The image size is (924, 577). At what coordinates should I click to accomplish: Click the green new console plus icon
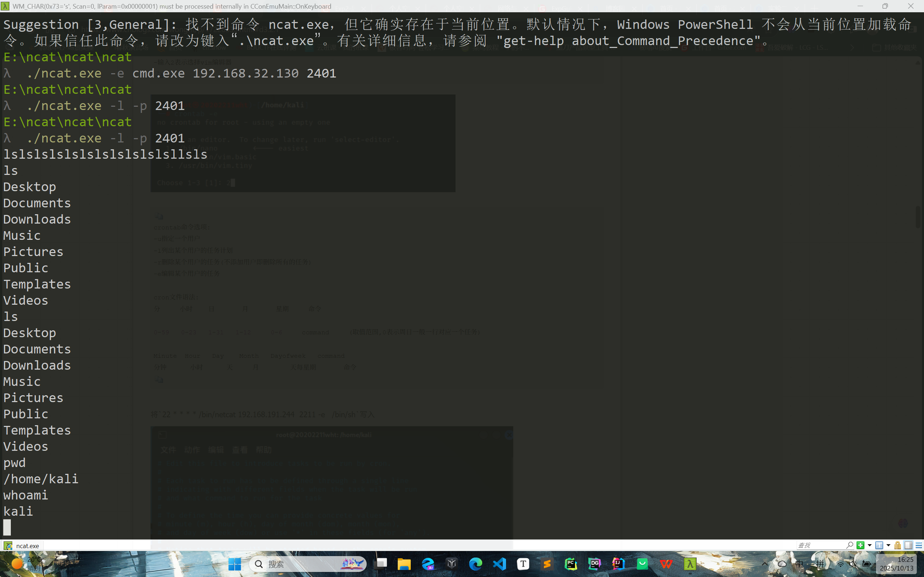click(860, 545)
